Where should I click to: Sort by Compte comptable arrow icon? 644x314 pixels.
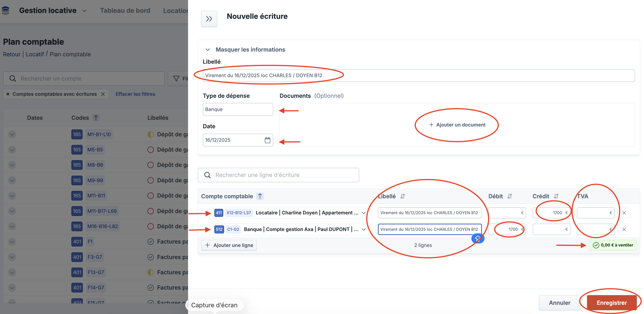tap(260, 196)
